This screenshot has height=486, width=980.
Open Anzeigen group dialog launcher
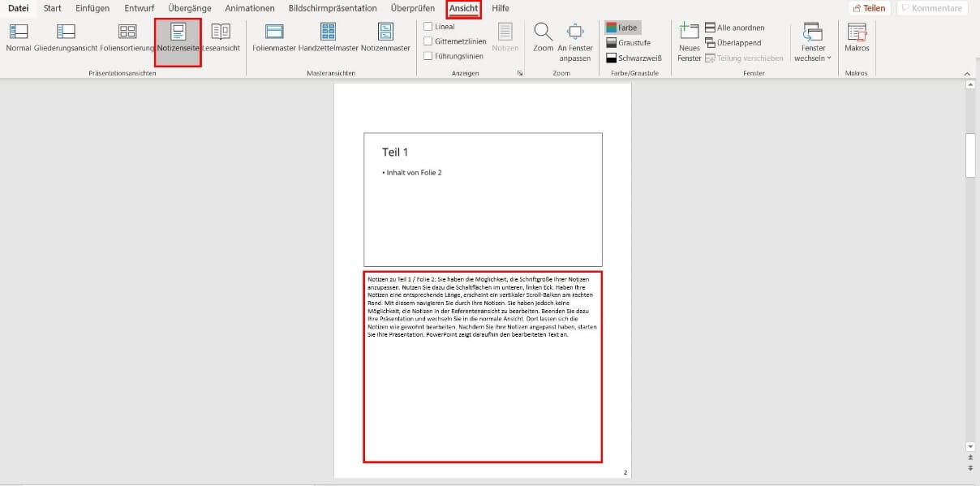[520, 74]
